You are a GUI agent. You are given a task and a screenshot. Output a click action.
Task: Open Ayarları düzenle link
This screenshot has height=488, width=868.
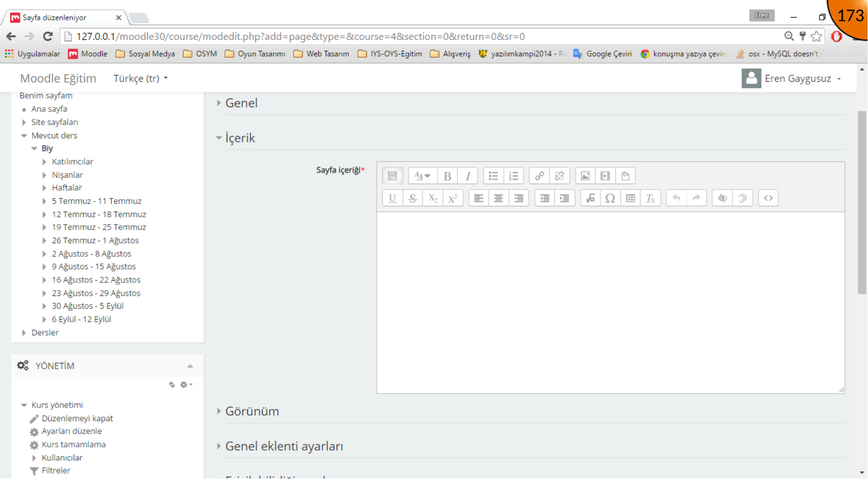71,431
